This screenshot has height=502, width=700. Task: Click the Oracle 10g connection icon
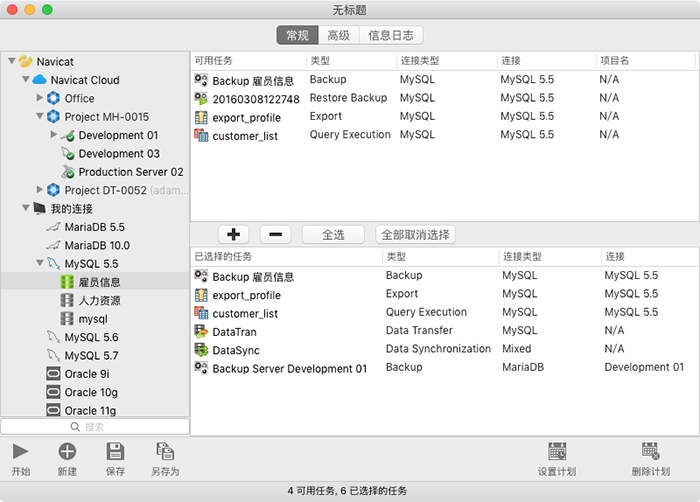(53, 392)
